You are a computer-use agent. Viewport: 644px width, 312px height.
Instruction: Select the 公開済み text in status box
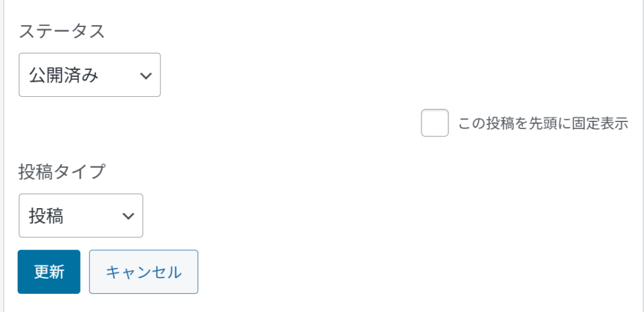pyautogui.click(x=64, y=75)
